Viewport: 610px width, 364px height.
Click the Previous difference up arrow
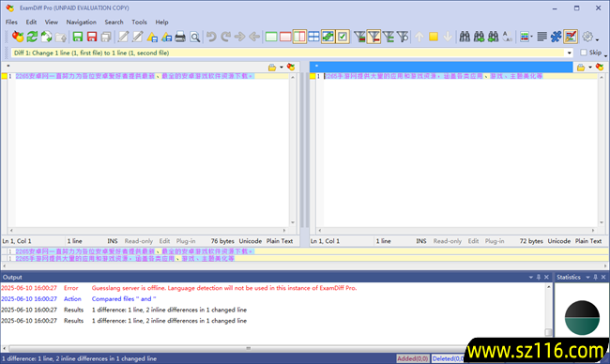419,37
